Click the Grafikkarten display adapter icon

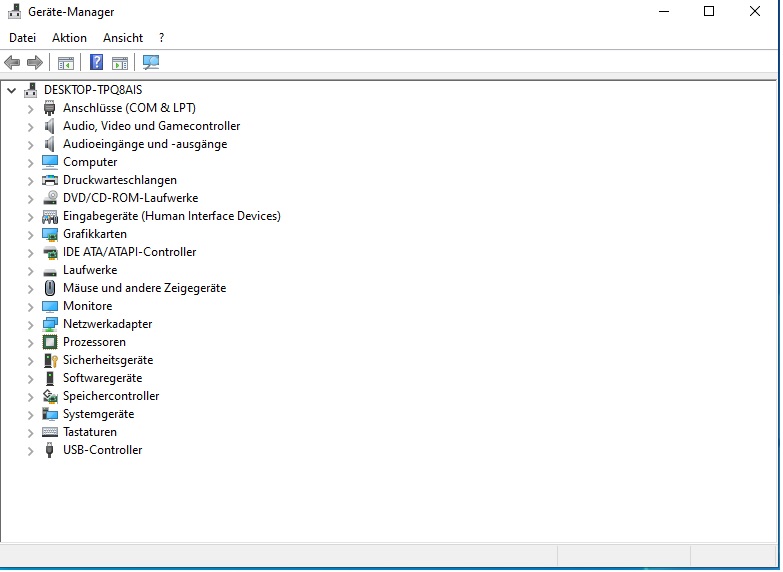[x=50, y=234]
